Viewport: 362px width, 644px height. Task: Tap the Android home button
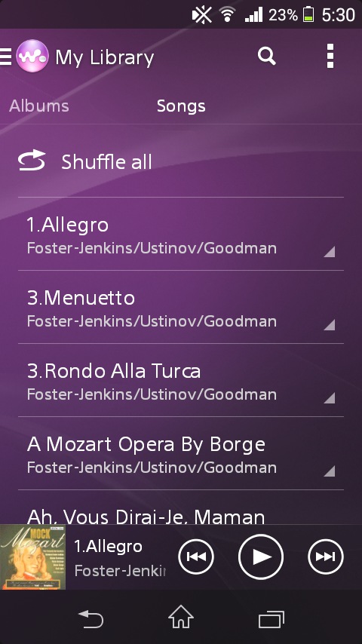[181, 617]
